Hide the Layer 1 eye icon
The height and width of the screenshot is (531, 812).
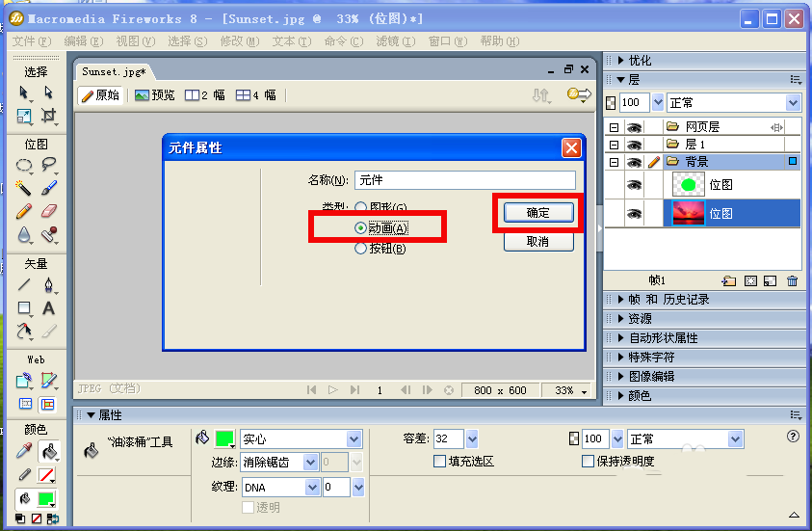pos(634,145)
